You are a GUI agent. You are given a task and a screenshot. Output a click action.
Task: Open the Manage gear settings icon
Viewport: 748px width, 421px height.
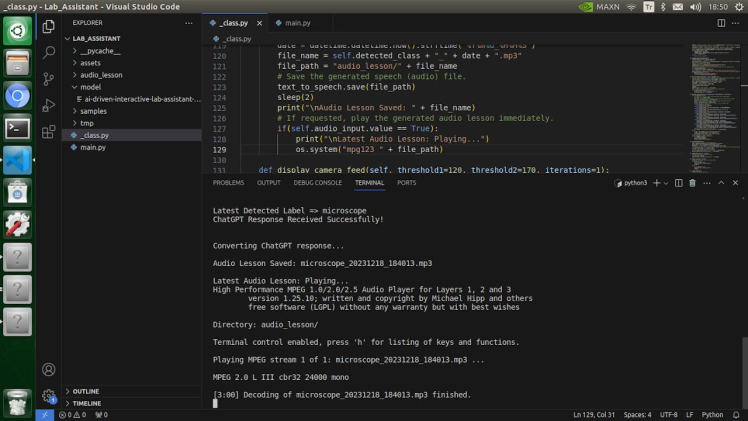click(x=48, y=396)
